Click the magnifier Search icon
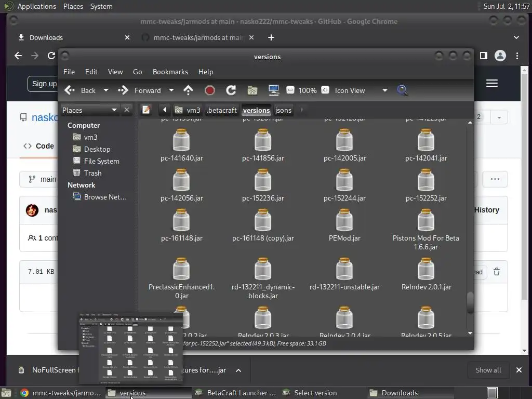532x399 pixels. pos(402,90)
